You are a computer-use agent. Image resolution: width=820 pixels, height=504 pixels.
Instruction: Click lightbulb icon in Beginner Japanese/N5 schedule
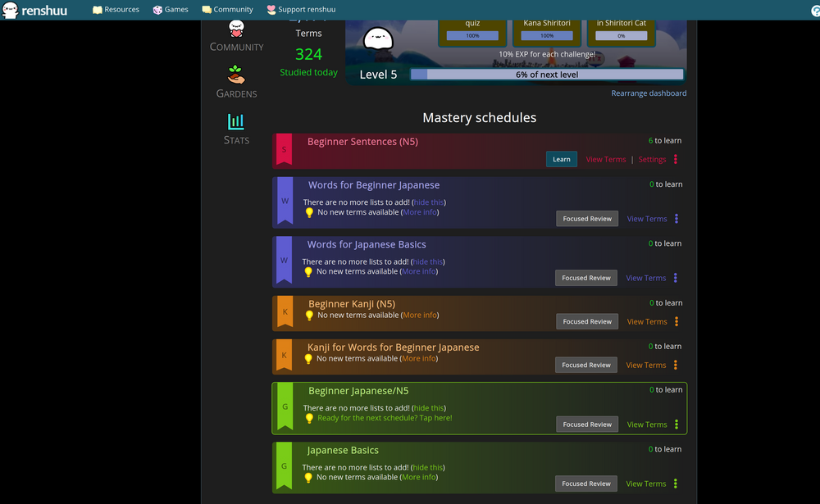(309, 418)
